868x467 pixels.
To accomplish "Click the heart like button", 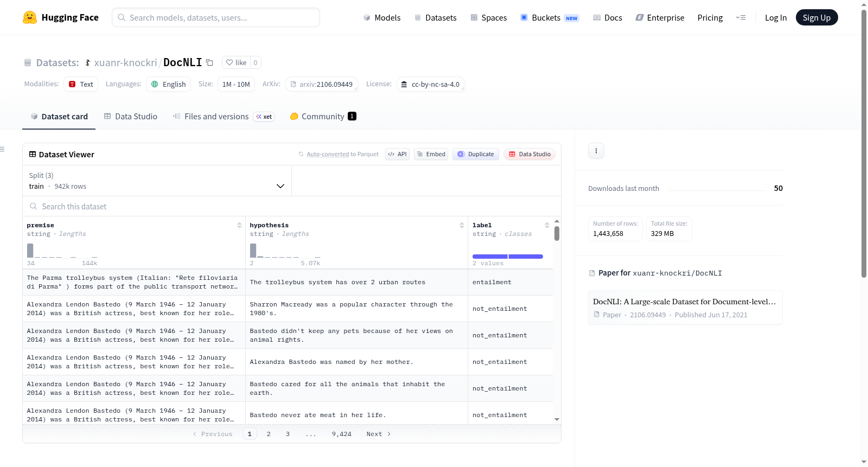I will tap(236, 62).
